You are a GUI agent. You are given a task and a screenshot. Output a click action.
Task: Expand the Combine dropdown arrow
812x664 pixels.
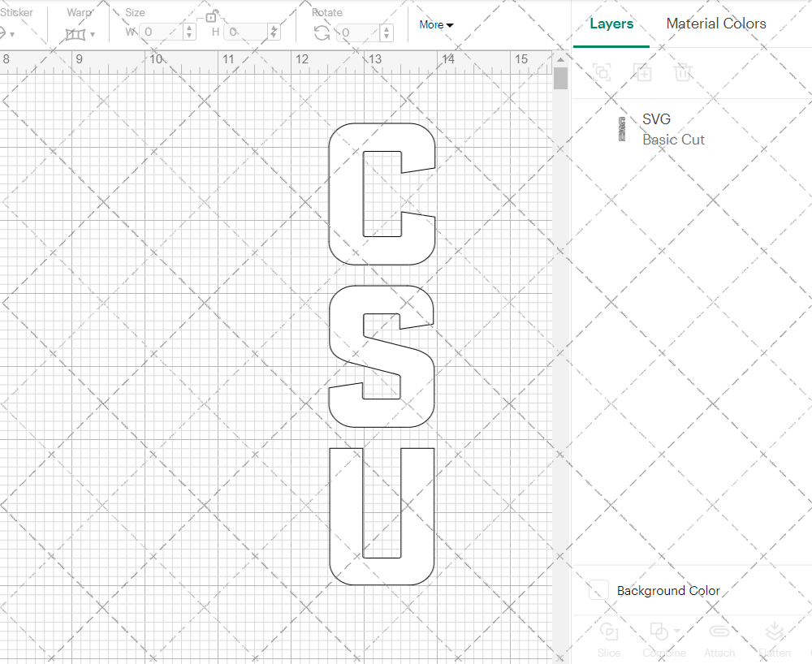677,632
